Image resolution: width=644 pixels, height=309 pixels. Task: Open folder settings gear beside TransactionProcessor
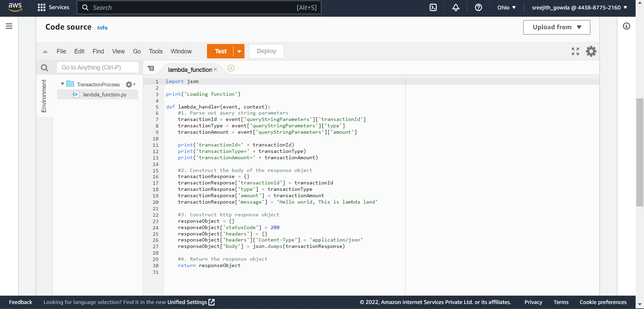point(129,84)
